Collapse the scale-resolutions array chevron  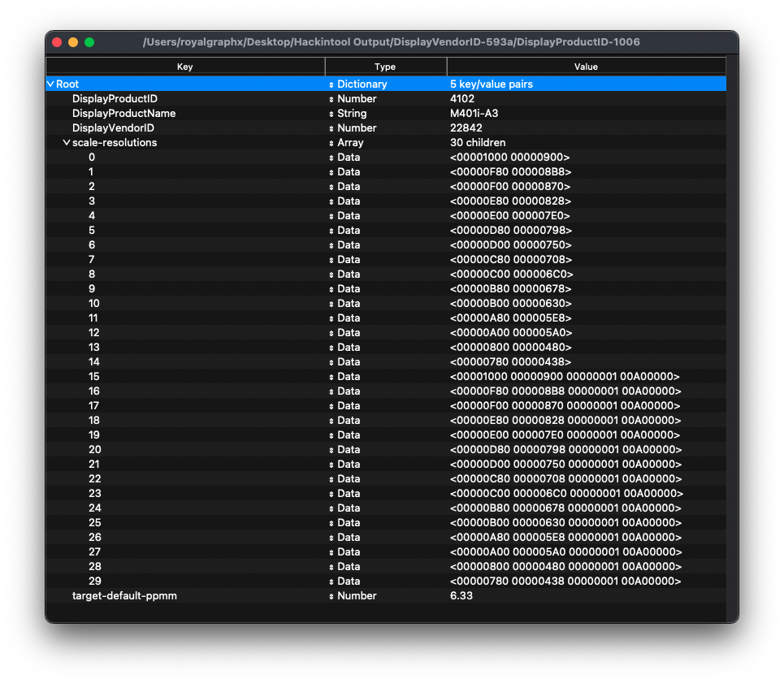pos(67,142)
